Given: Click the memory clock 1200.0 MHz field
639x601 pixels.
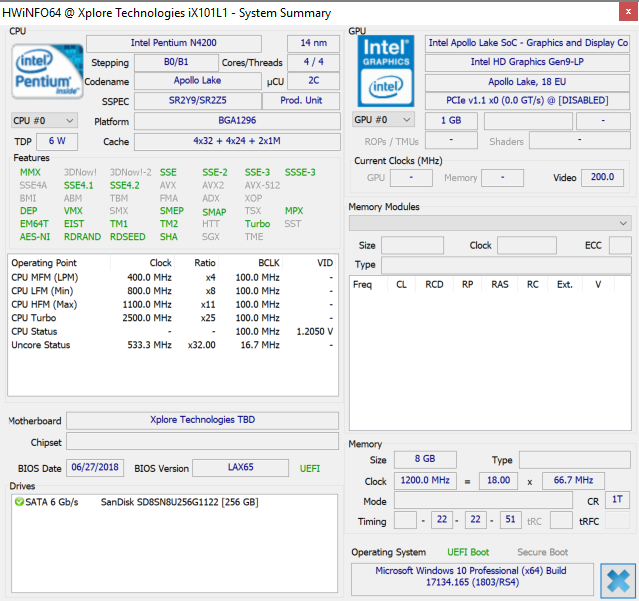Looking at the screenshot, I should click(426, 481).
